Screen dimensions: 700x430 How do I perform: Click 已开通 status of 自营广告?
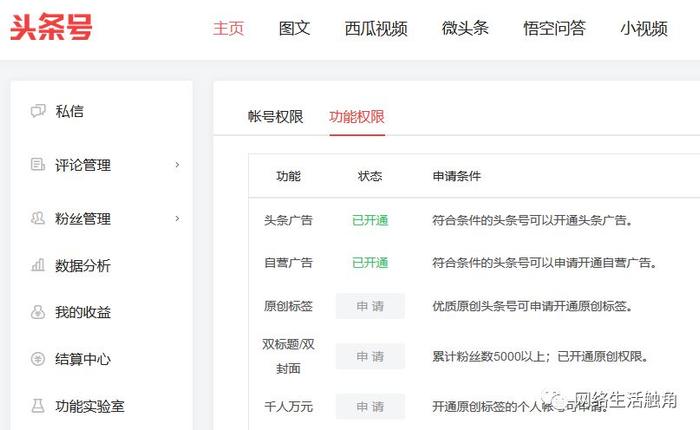tap(370, 263)
